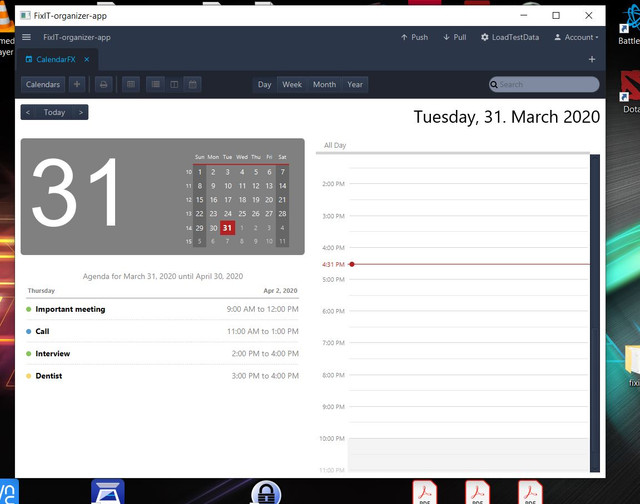Viewport: 640px width, 504px height.
Task: Open the Important meeting agenda entry
Action: [x=162, y=309]
